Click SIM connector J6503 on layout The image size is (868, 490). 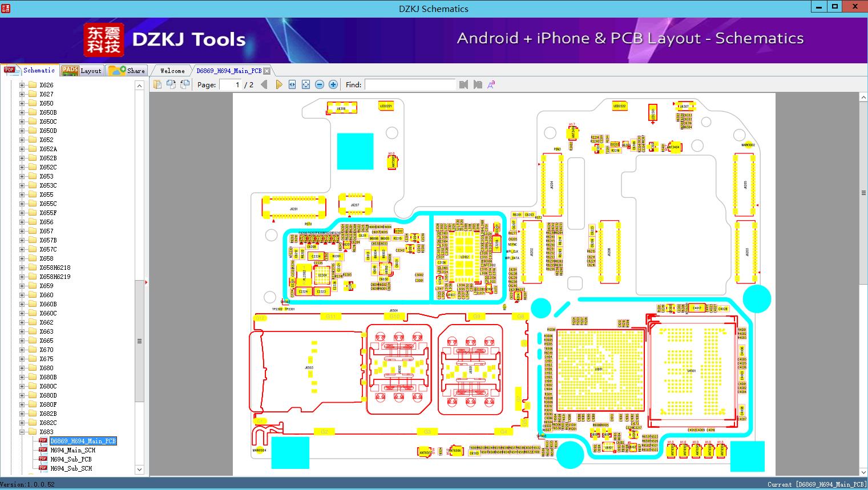309,368
